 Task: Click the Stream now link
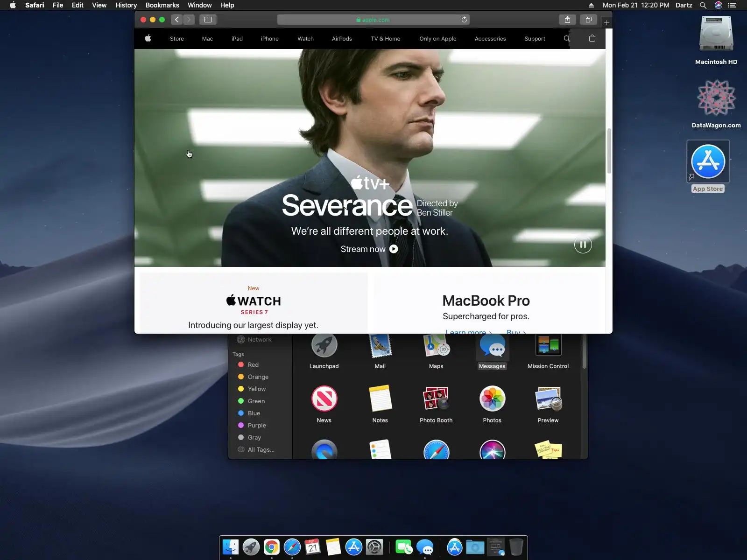369,249
